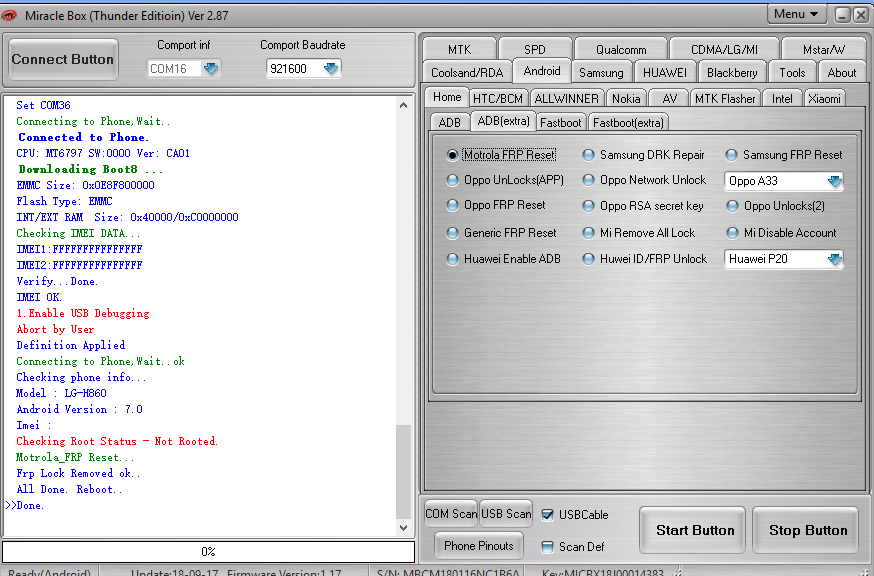
Task: Select Samsung FRP Reset radio option
Action: pos(732,155)
